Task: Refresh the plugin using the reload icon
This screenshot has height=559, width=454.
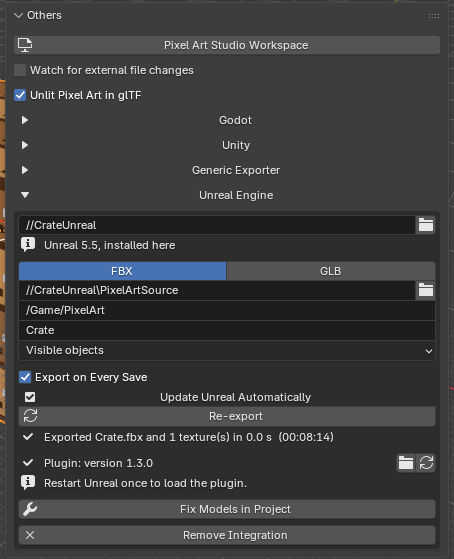Action: 426,463
